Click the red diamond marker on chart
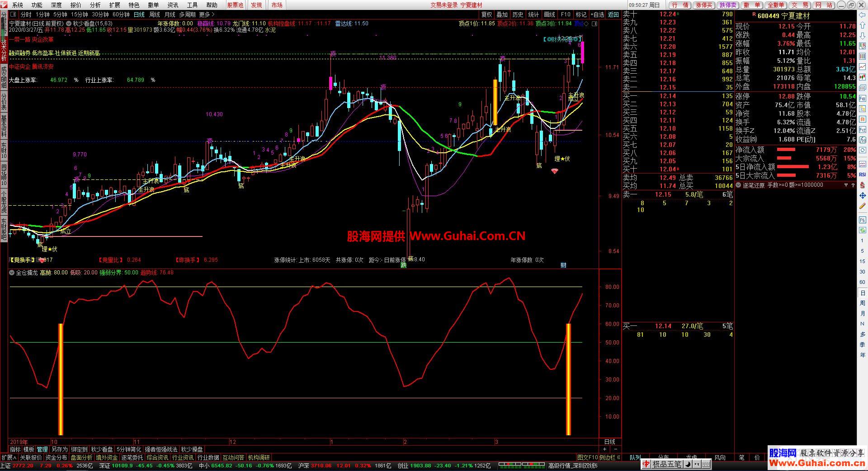 tap(554, 171)
